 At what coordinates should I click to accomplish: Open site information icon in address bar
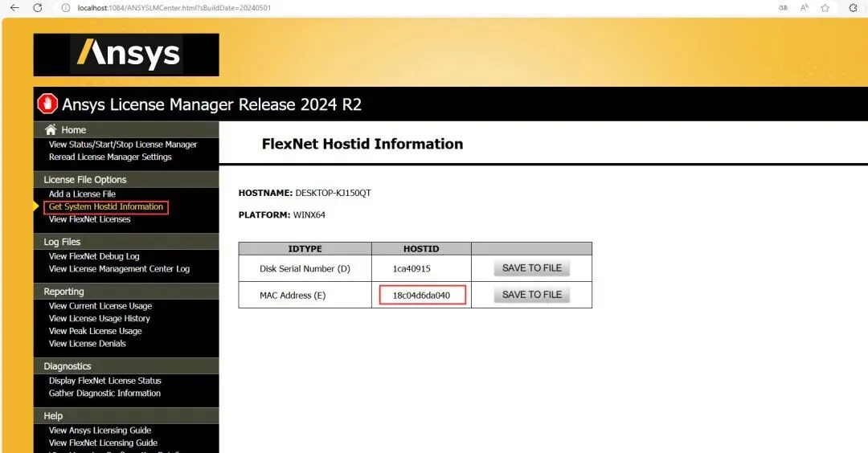pos(65,8)
